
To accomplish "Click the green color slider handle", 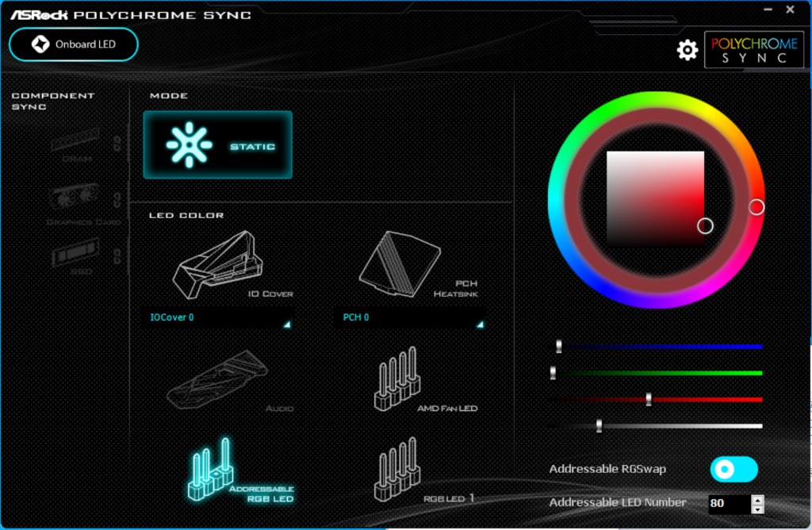I will coord(553,372).
